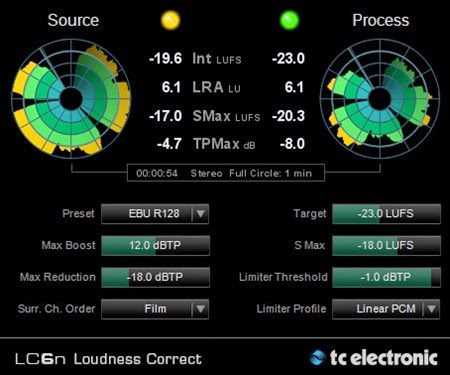450x375 pixels.
Task: Click the Source loudness radar display
Action: pos(71,99)
